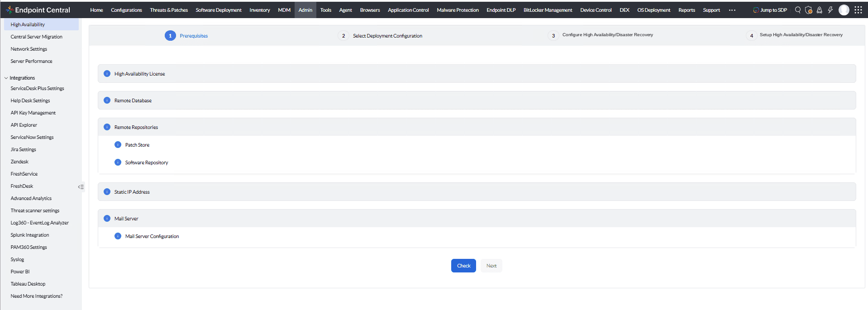Click the info icon beside Patch Store
Image resolution: width=868 pixels, height=310 pixels.
coord(118,145)
